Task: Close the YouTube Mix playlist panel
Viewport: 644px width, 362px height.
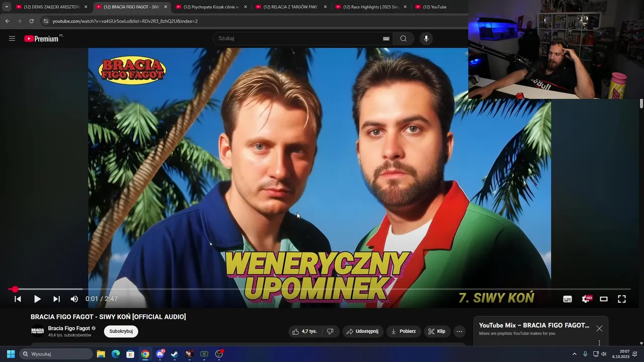Action: click(x=599, y=328)
